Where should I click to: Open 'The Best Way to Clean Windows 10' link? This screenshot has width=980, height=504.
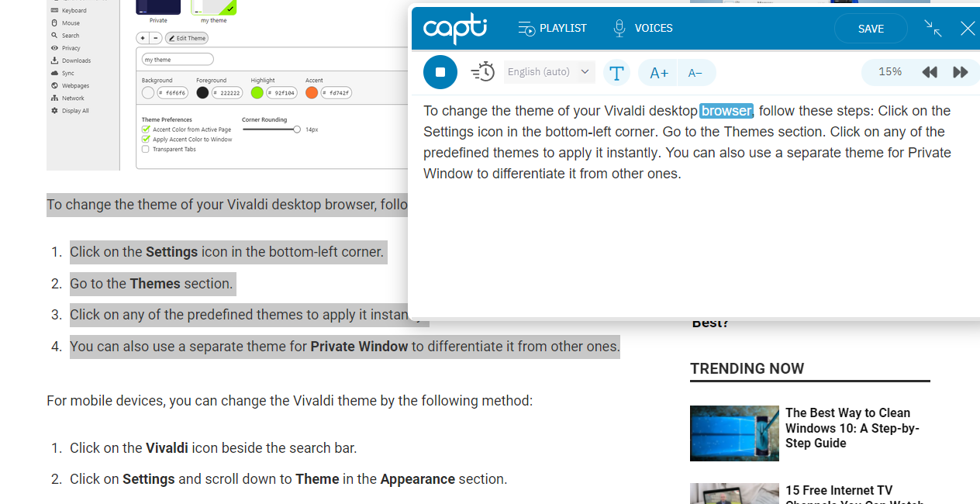(852, 428)
